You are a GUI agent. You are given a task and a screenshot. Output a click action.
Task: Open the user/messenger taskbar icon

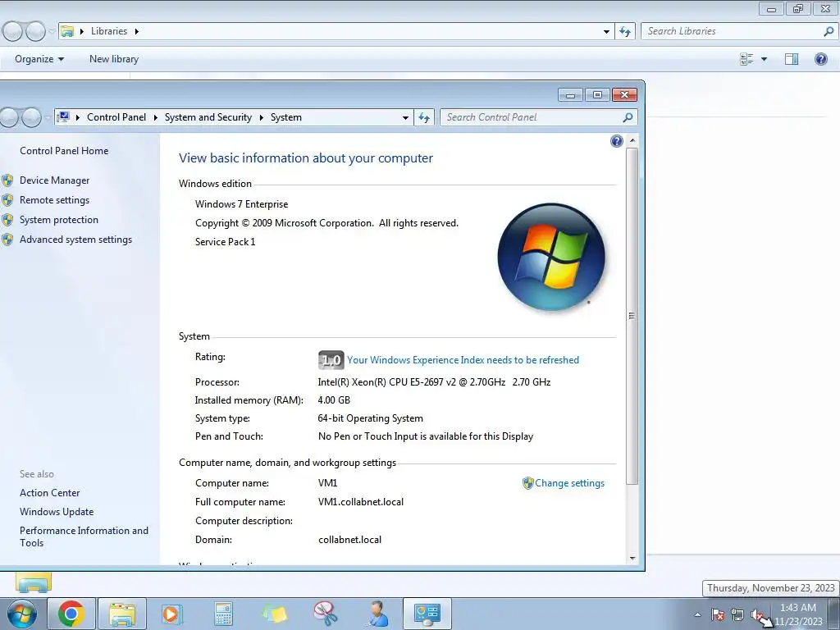tap(377, 614)
